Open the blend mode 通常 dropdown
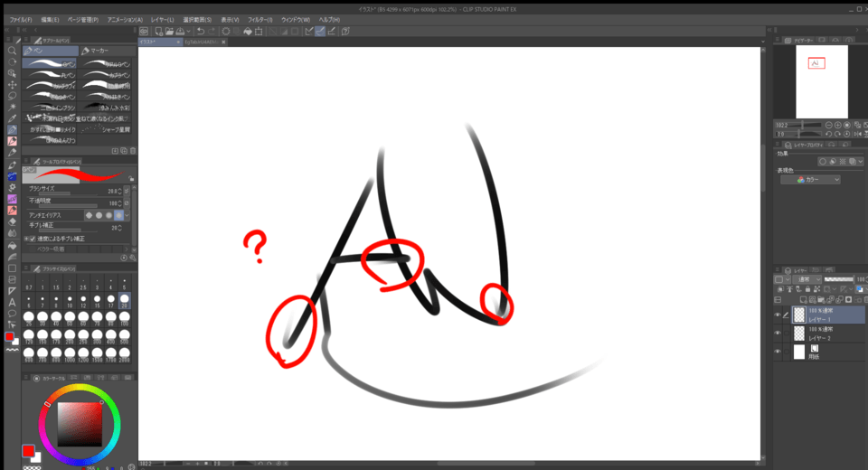This screenshot has height=470, width=868. point(807,279)
